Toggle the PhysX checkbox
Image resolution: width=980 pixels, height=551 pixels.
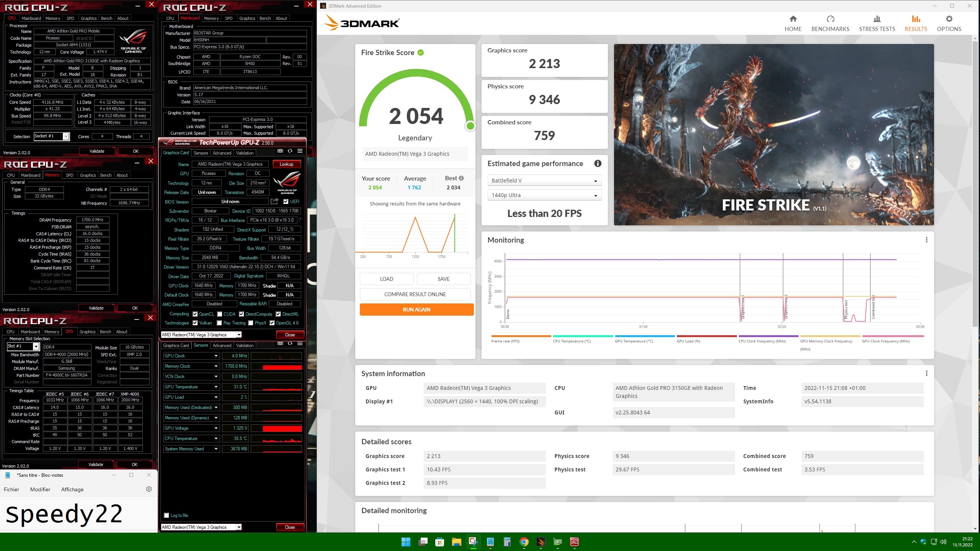(251, 323)
